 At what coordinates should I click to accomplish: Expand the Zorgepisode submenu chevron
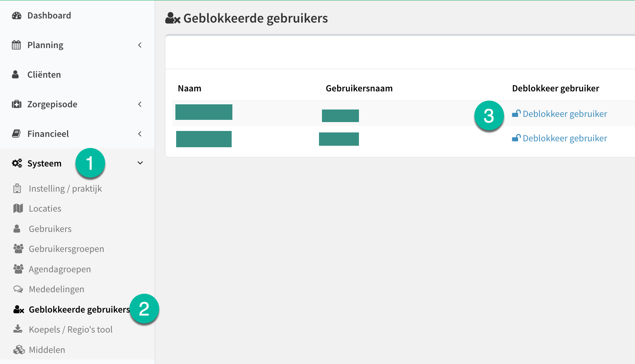click(x=140, y=104)
